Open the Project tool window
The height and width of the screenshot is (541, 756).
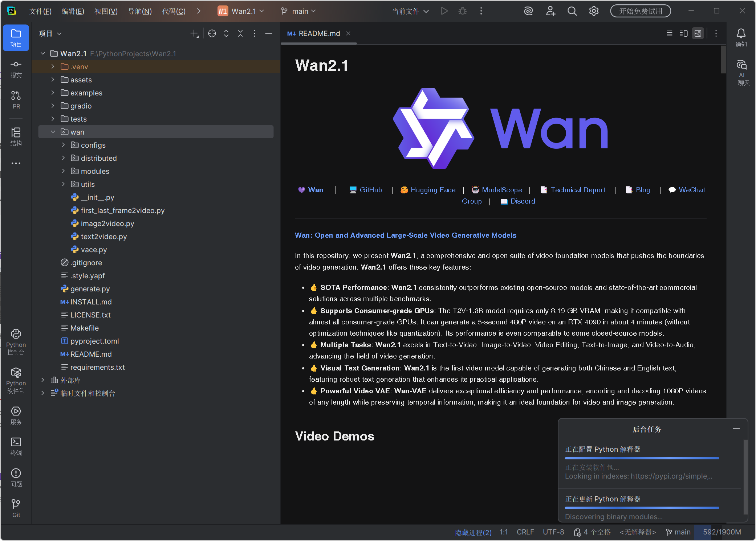pos(16,38)
